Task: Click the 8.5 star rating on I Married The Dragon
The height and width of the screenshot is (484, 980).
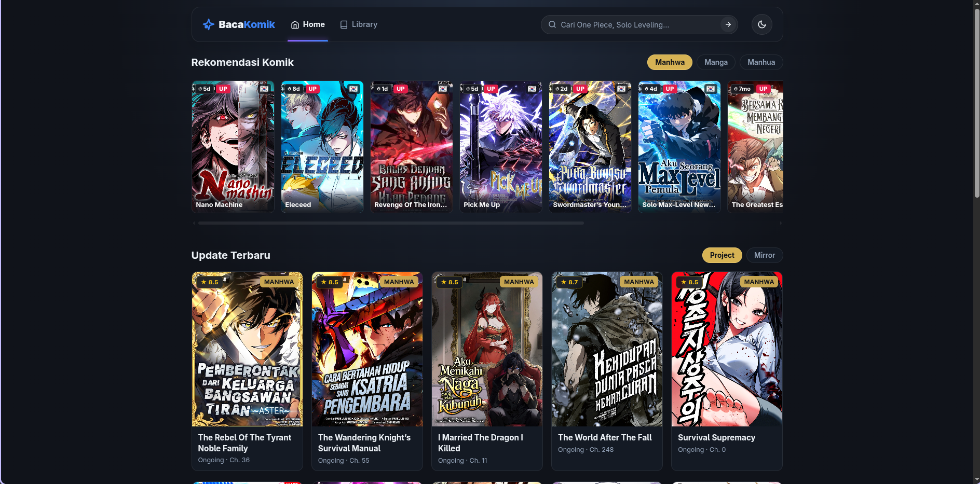Action: (450, 282)
